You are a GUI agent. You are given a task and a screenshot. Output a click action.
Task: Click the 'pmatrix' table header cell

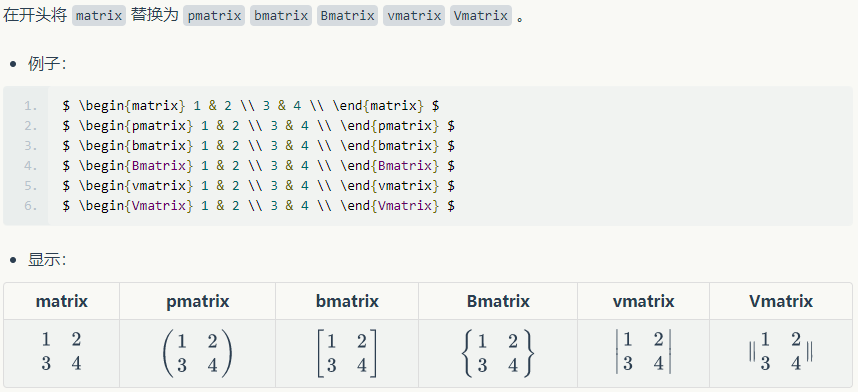(198, 301)
